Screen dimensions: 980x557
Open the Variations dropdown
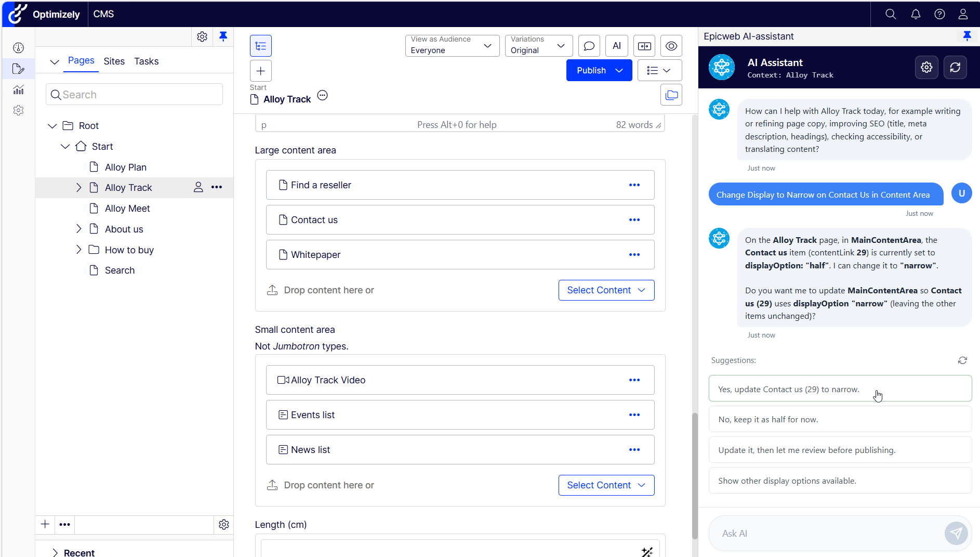pos(538,46)
